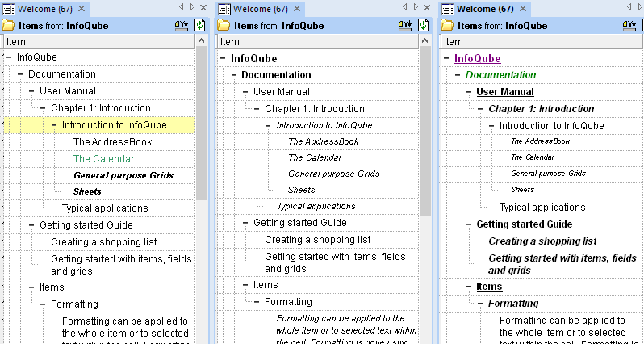
Task: Select green italic Documentation in the right panel
Action: pos(500,75)
